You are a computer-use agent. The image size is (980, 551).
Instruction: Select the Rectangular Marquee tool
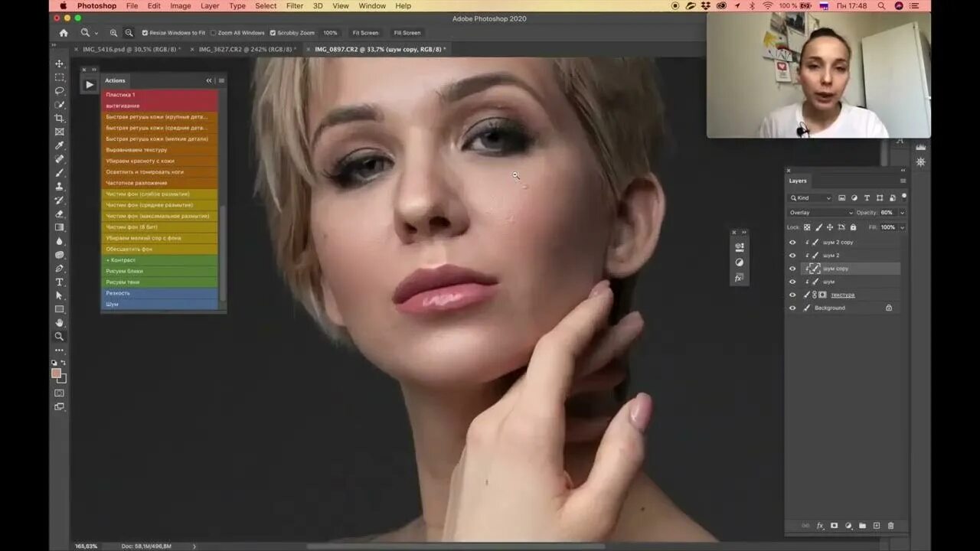[x=59, y=77]
